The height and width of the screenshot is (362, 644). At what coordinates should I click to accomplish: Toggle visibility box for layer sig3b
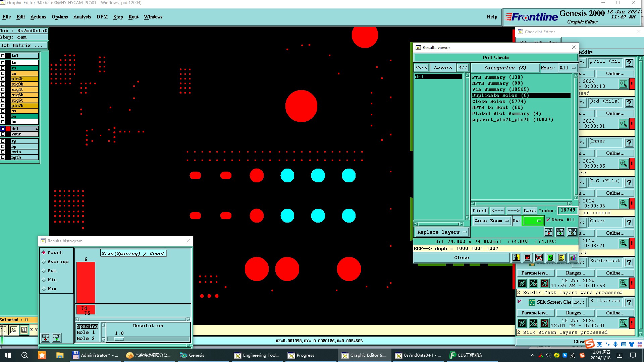coord(3,84)
